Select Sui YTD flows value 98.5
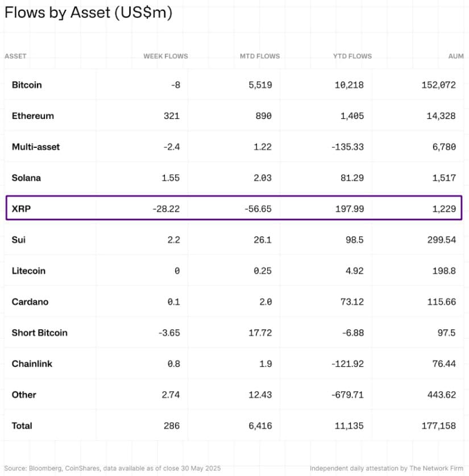 coord(354,240)
